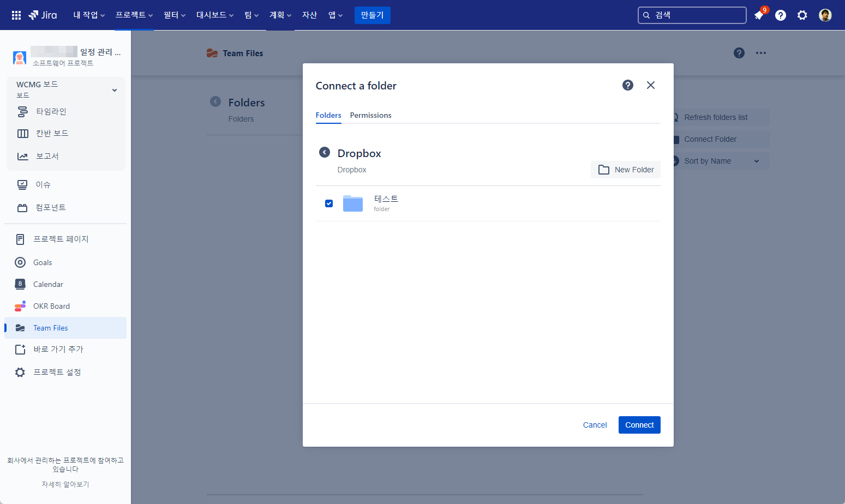The image size is (845, 504).
Task: Expand the 앱 dropdown menu
Action: coord(335,15)
